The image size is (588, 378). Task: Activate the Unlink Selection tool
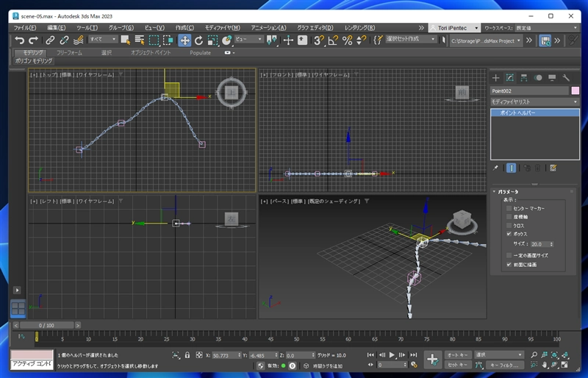64,40
